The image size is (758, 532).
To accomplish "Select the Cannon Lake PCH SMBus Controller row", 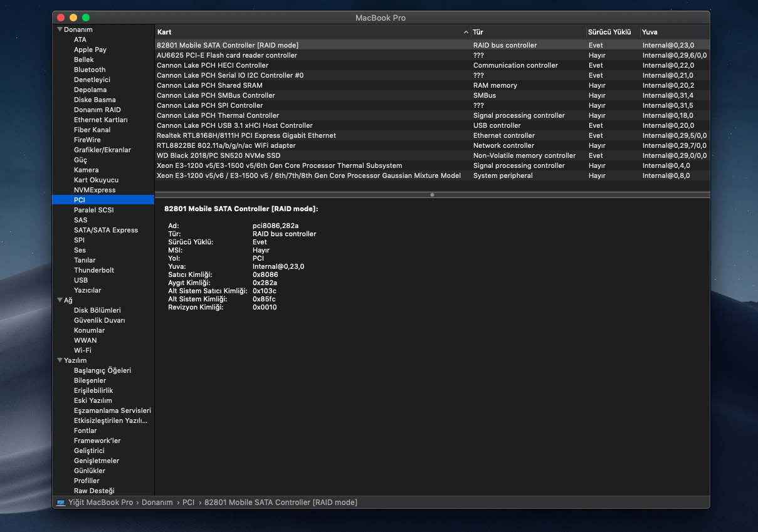I will (433, 95).
